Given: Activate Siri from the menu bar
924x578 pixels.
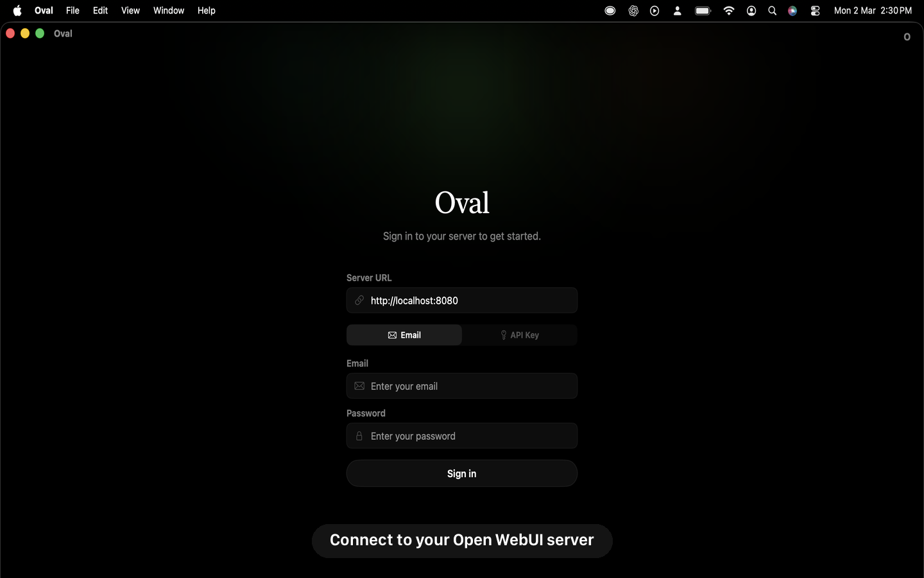Looking at the screenshot, I should [793, 10].
